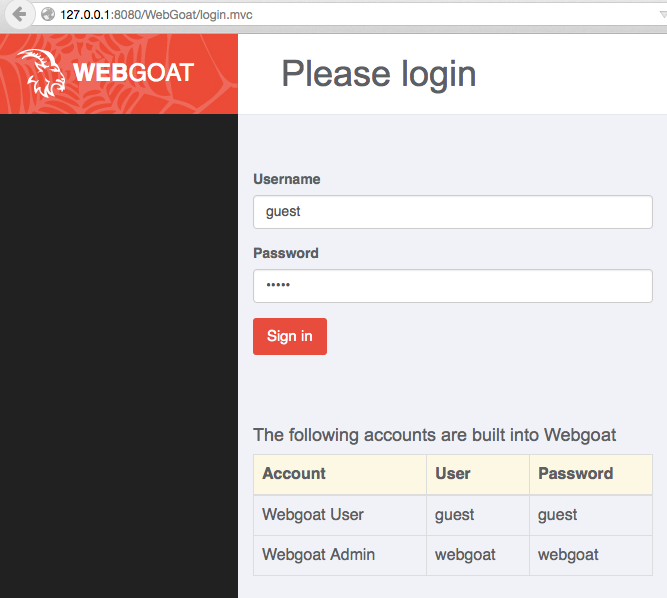667x598 pixels.
Task: Click the Please login heading
Action: (379, 74)
